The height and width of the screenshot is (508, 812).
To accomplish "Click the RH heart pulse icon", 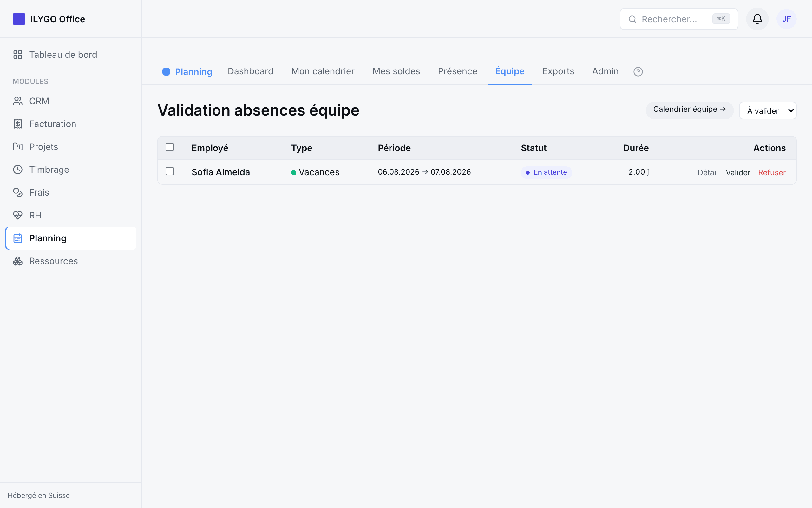I will pyautogui.click(x=18, y=215).
